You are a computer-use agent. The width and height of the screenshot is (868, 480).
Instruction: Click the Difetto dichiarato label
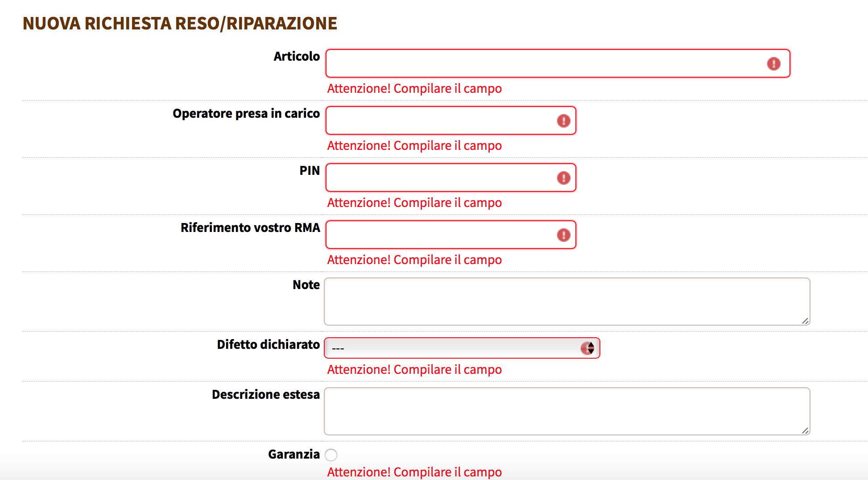pyautogui.click(x=268, y=345)
